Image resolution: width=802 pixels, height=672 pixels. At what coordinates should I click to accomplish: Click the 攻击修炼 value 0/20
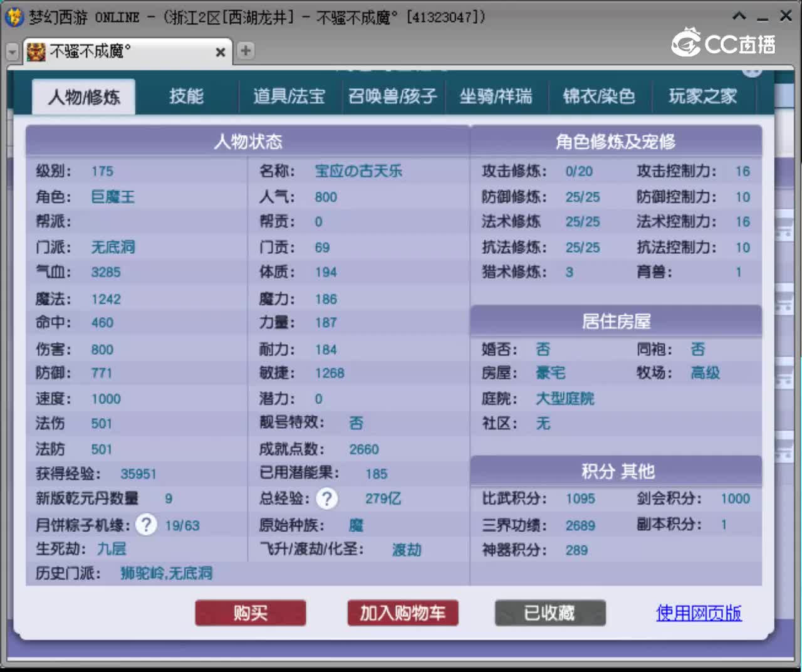point(579,171)
